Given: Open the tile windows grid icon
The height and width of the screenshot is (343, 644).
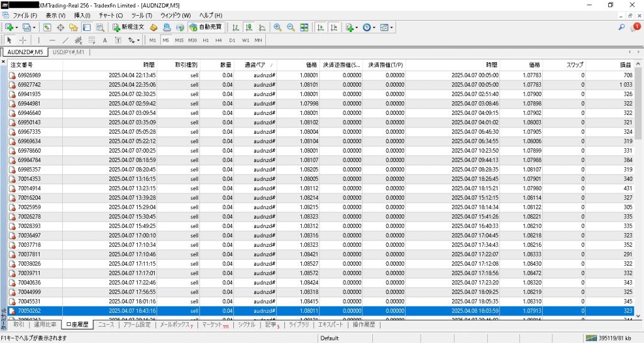Looking at the screenshot, I should pyautogui.click(x=304, y=28).
